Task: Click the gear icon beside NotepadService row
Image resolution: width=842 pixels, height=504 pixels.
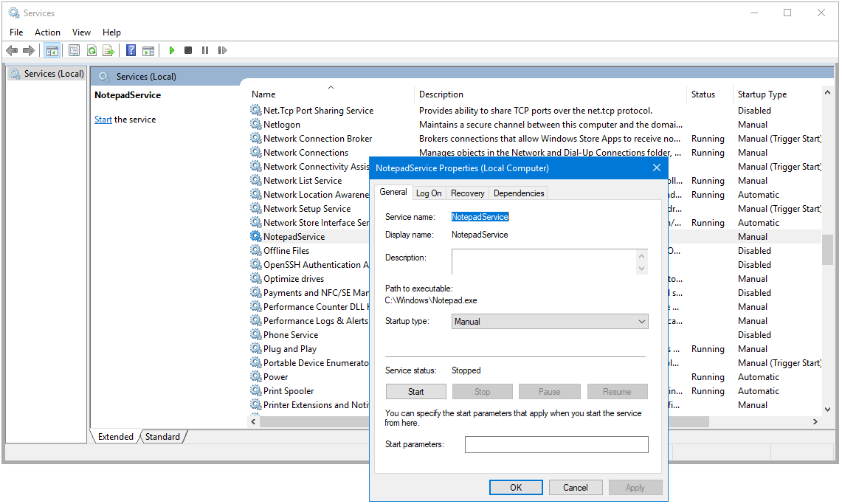Action: pyautogui.click(x=255, y=237)
